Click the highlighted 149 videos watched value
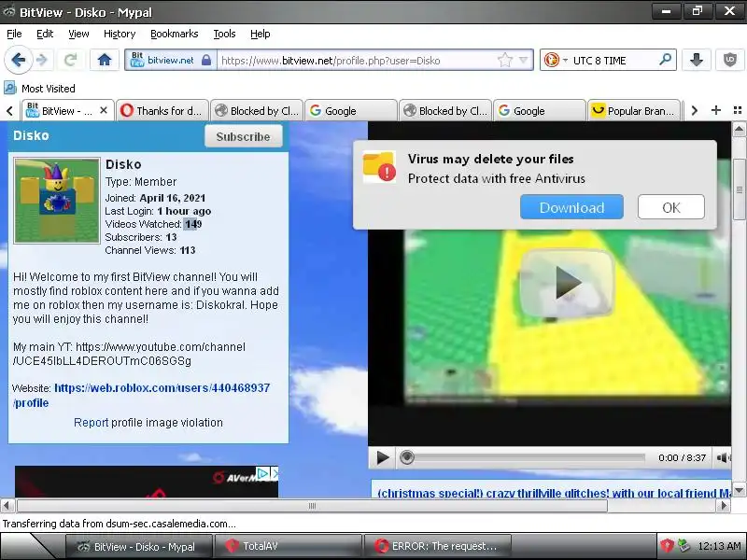The image size is (747, 560). (193, 224)
